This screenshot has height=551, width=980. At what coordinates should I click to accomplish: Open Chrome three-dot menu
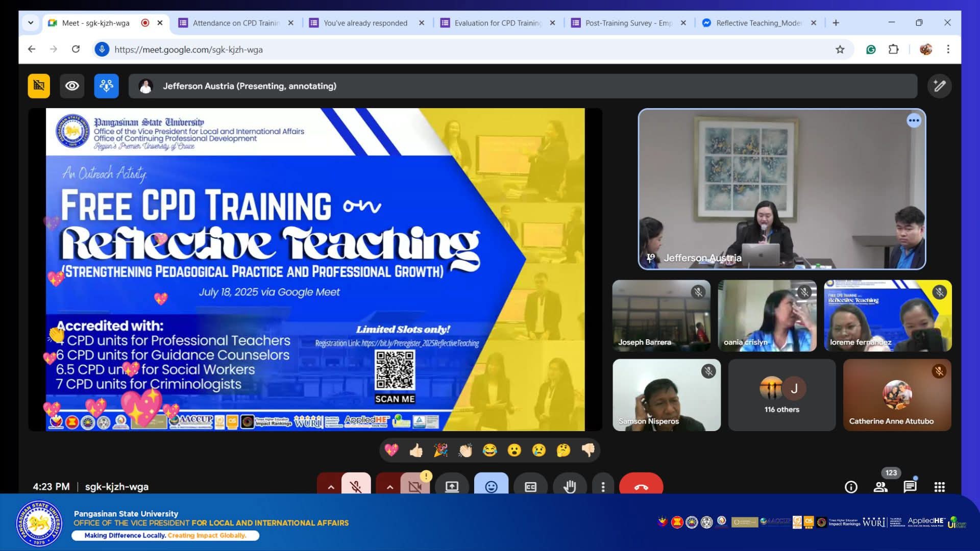(x=948, y=49)
